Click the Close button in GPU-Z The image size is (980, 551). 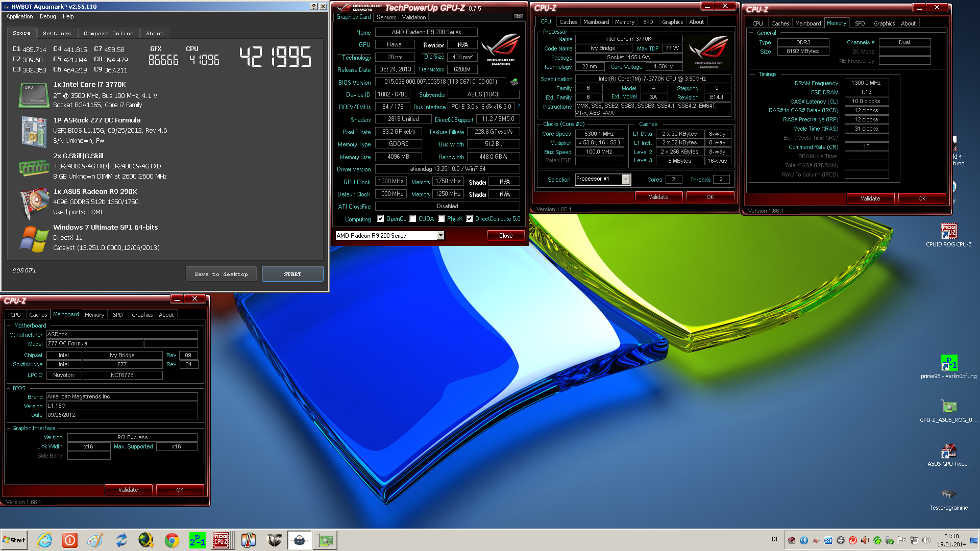click(x=506, y=235)
